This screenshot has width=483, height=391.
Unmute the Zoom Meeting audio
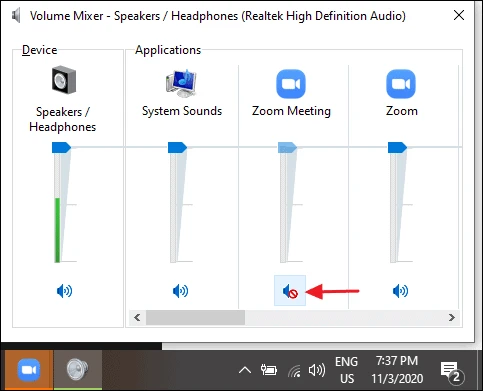(x=290, y=291)
